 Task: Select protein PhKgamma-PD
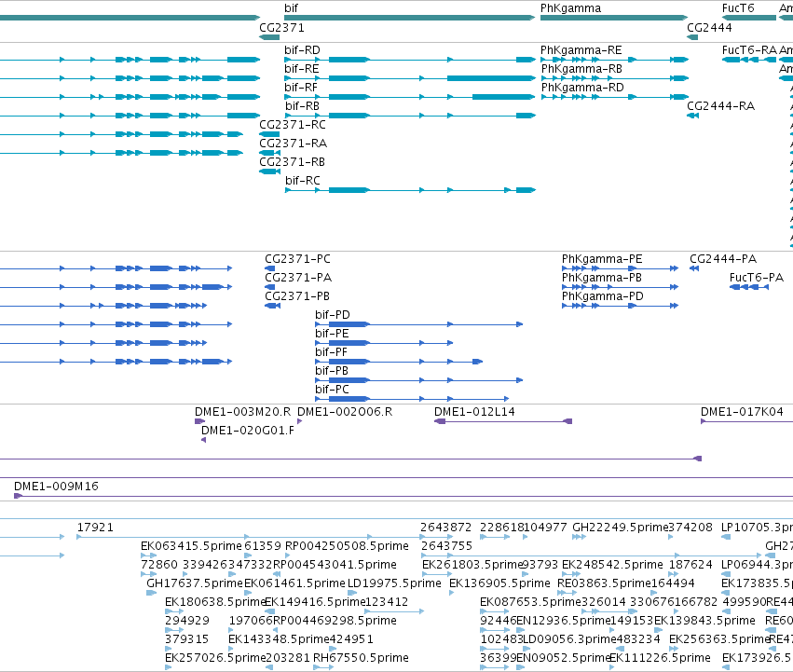point(602,296)
